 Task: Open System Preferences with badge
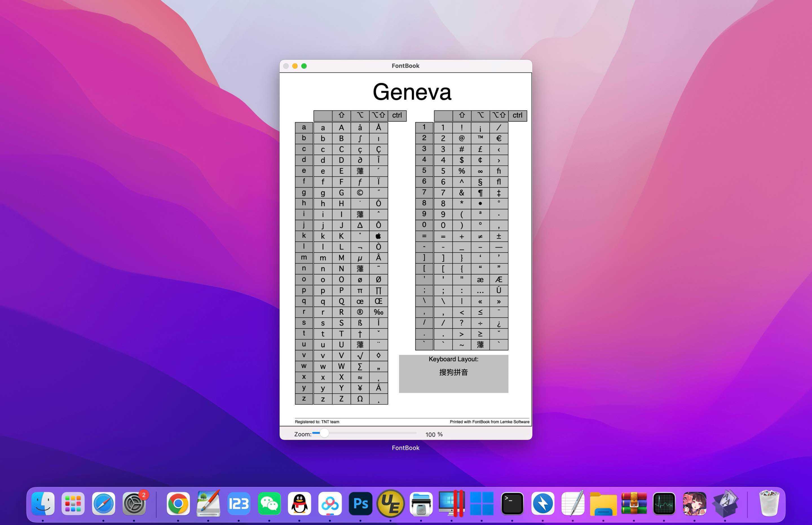click(134, 504)
